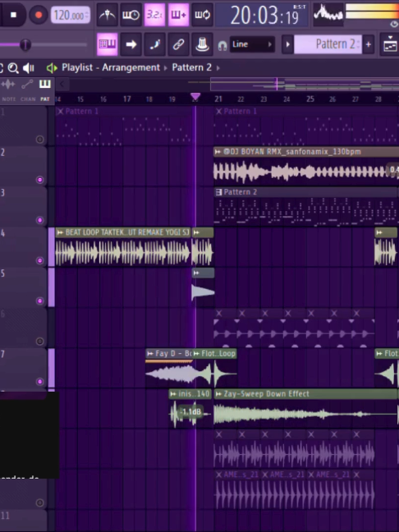The height and width of the screenshot is (532, 399).
Task: Click the back arrow beside the picker panel
Action: 62,84
